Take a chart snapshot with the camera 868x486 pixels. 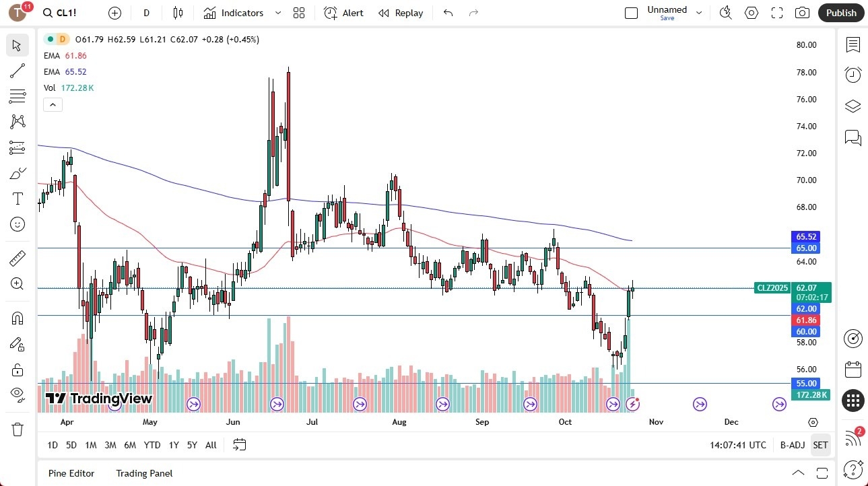point(802,12)
